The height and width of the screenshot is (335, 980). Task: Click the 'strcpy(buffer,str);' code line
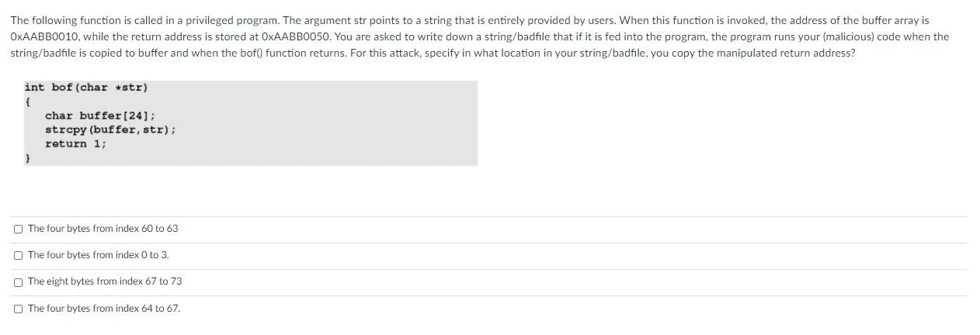click(109, 130)
